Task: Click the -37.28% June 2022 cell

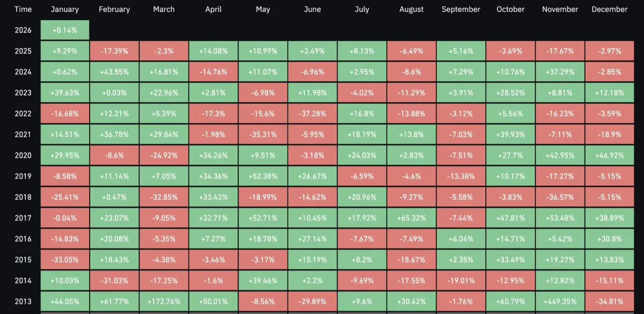Action: pos(312,114)
